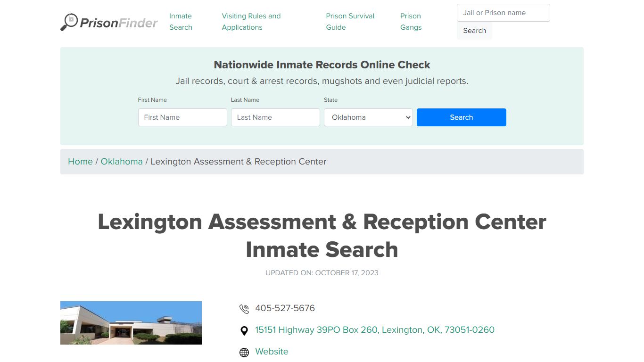Open the State dropdown showing Oklahoma
644x362 pixels.
click(x=368, y=117)
